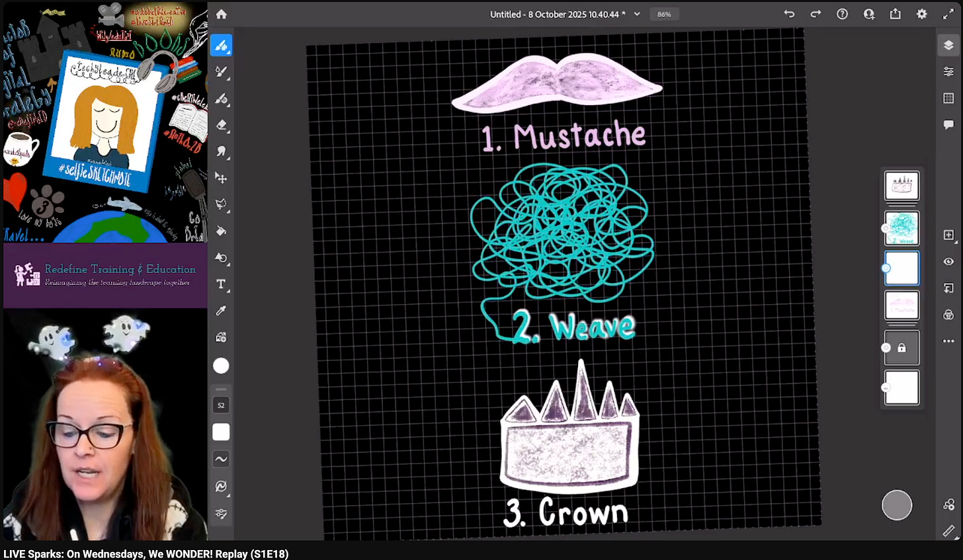963x560 pixels.
Task: Open the document title dropdown
Action: pyautogui.click(x=636, y=13)
